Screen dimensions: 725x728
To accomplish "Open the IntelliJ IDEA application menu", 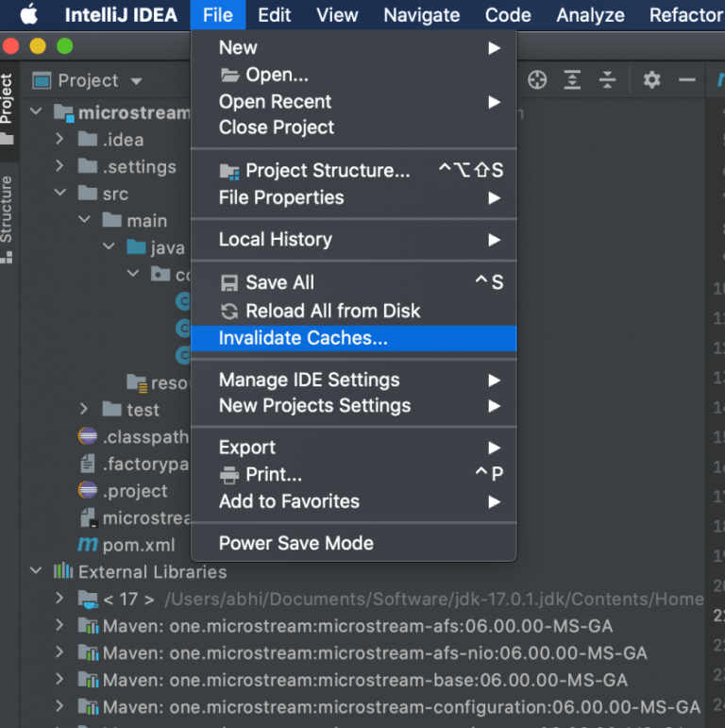I will [x=121, y=15].
